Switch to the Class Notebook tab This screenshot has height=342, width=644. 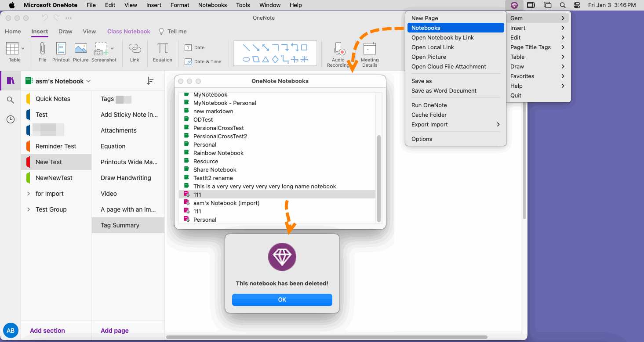pyautogui.click(x=129, y=32)
